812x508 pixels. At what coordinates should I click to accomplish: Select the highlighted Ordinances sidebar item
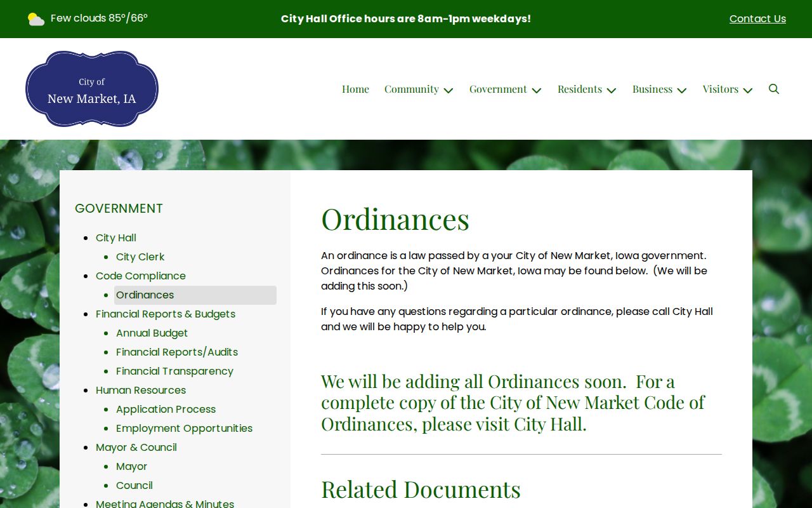pyautogui.click(x=195, y=295)
